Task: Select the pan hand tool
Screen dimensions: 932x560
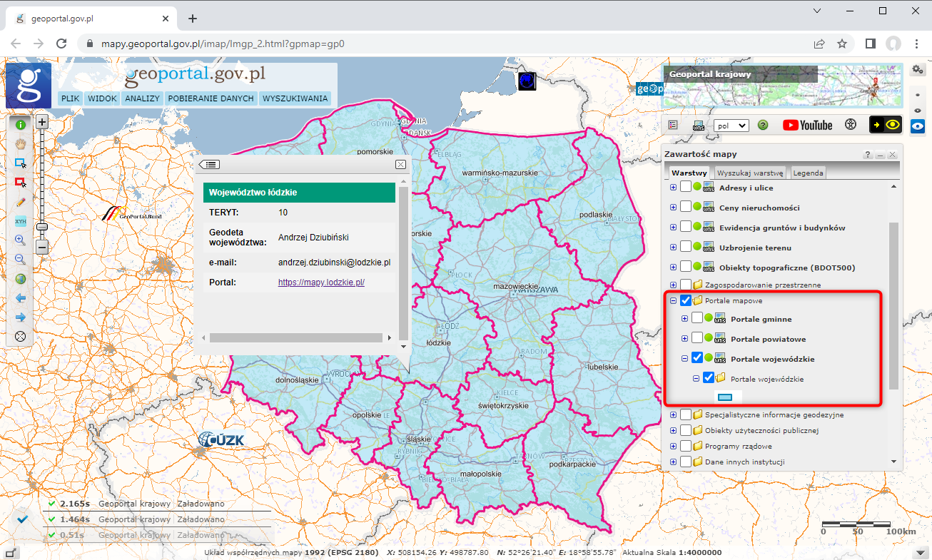Action: 21,143
